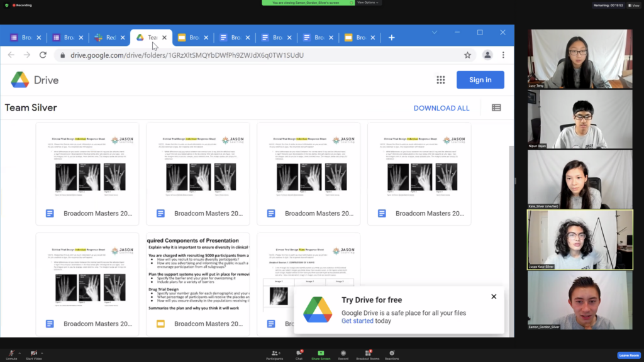
Task: Click the green Share Screen button
Action: pos(321,356)
